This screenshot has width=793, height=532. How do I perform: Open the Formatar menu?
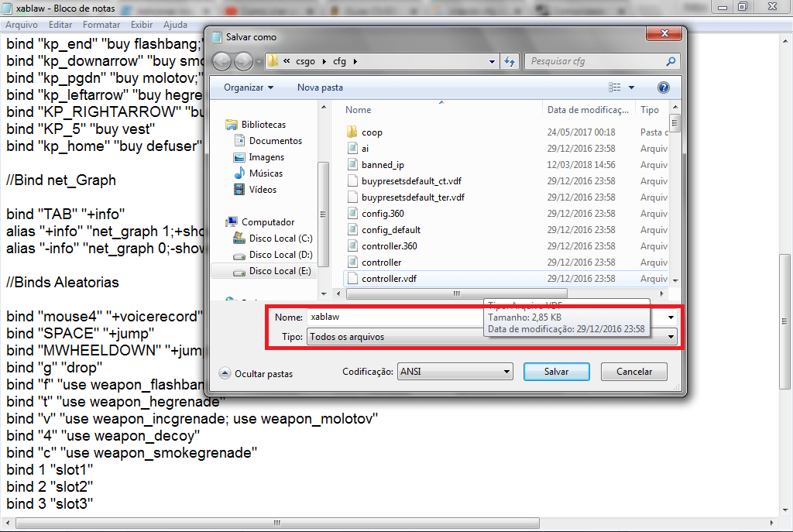[x=101, y=25]
